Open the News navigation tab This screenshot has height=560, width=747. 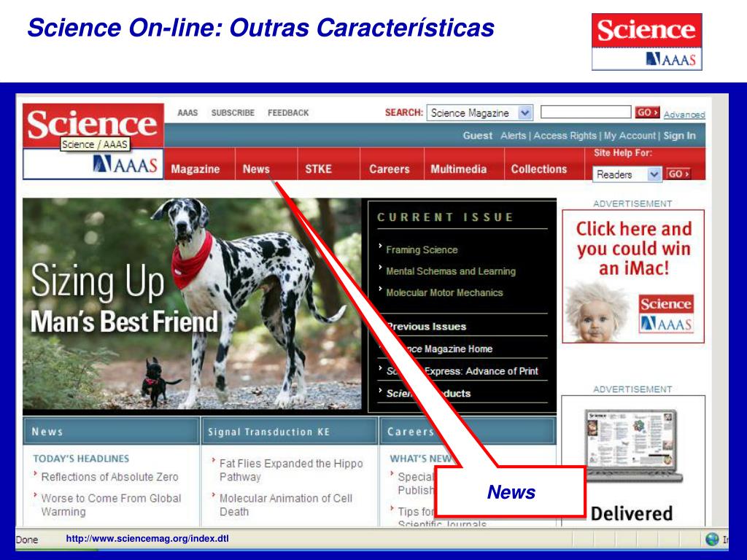click(256, 169)
